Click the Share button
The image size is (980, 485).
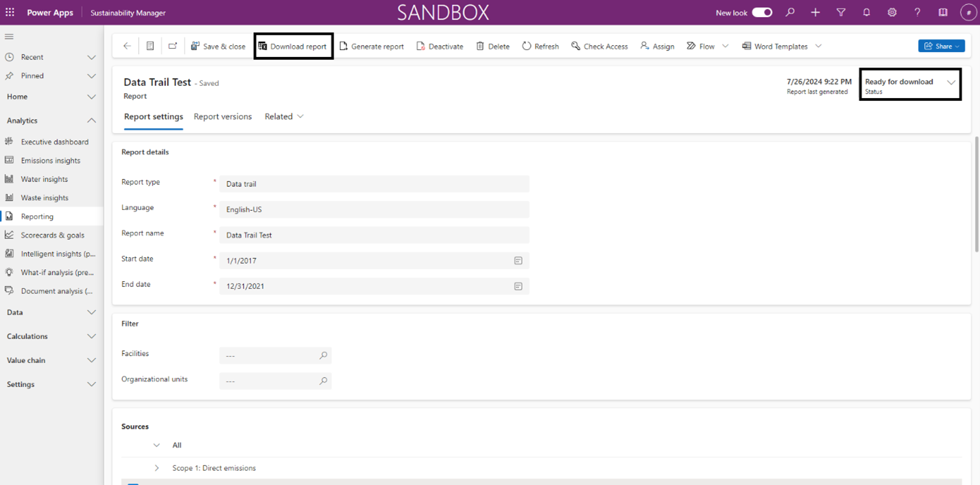tap(941, 46)
